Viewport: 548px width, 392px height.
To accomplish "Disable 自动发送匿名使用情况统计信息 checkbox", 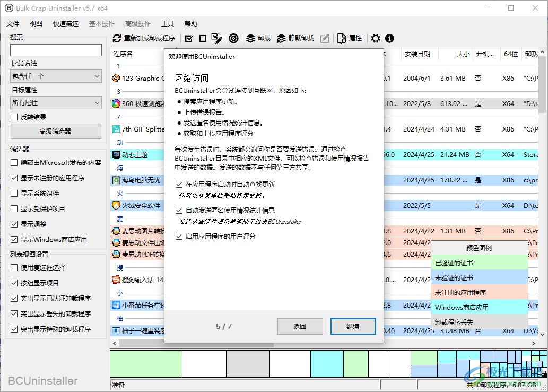I will tap(179, 210).
